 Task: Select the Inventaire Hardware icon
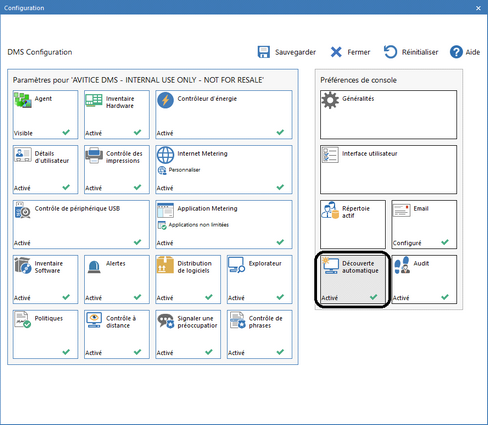pyautogui.click(x=94, y=100)
